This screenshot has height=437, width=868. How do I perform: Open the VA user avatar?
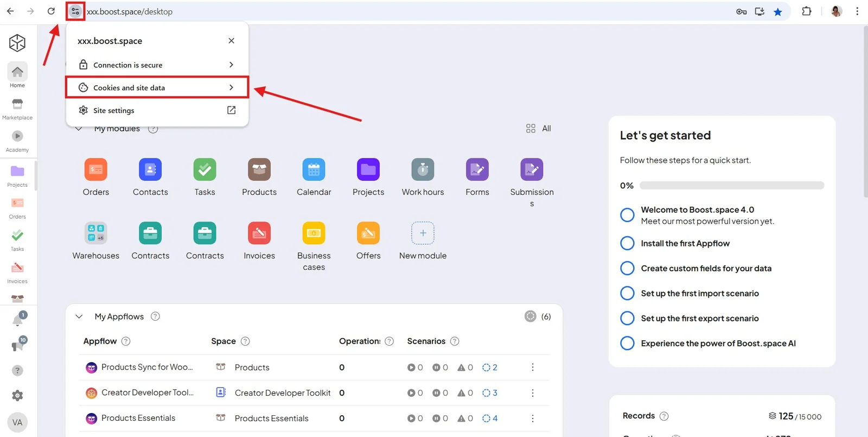pos(17,422)
